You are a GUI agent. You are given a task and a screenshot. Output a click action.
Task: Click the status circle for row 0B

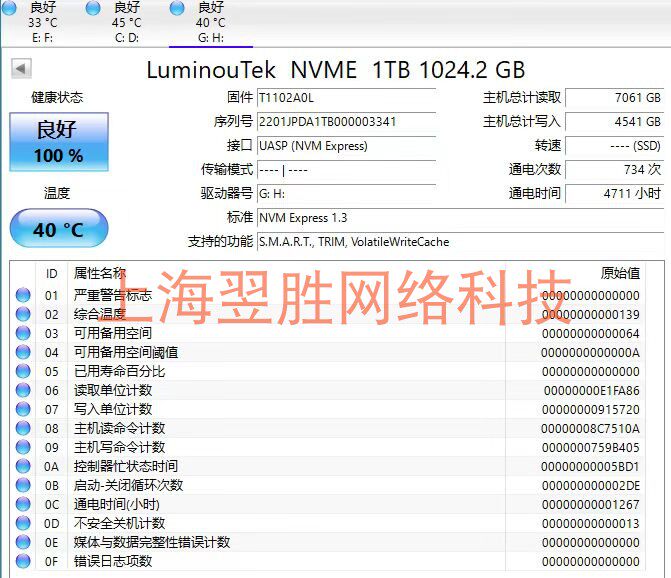tap(23, 485)
